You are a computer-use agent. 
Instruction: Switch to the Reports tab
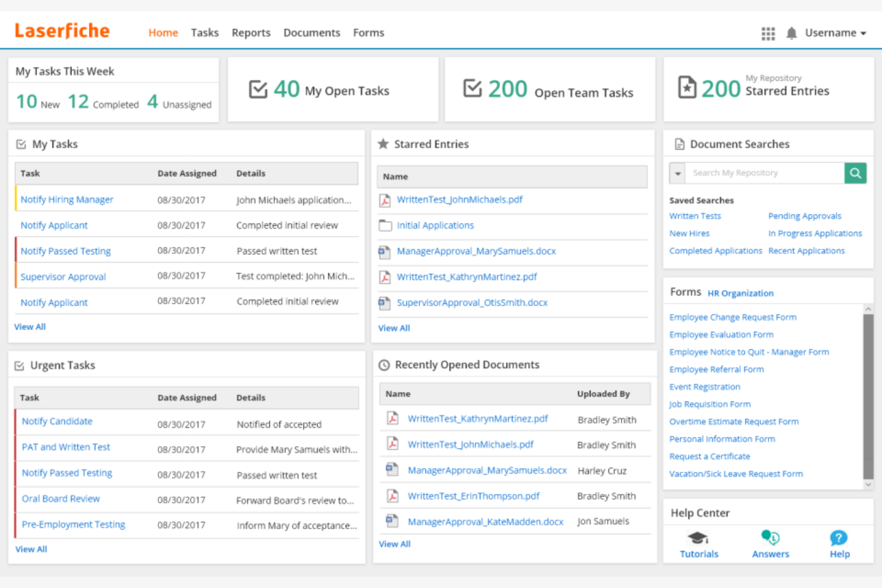[x=251, y=33]
